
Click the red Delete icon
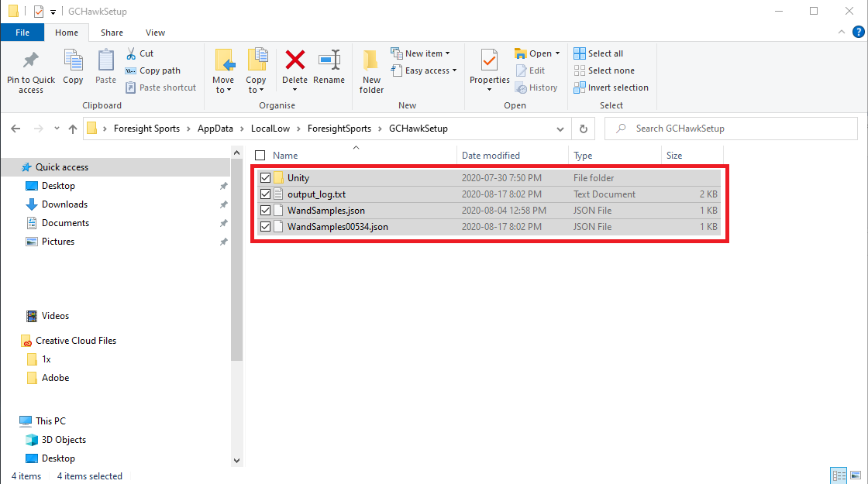click(x=295, y=60)
